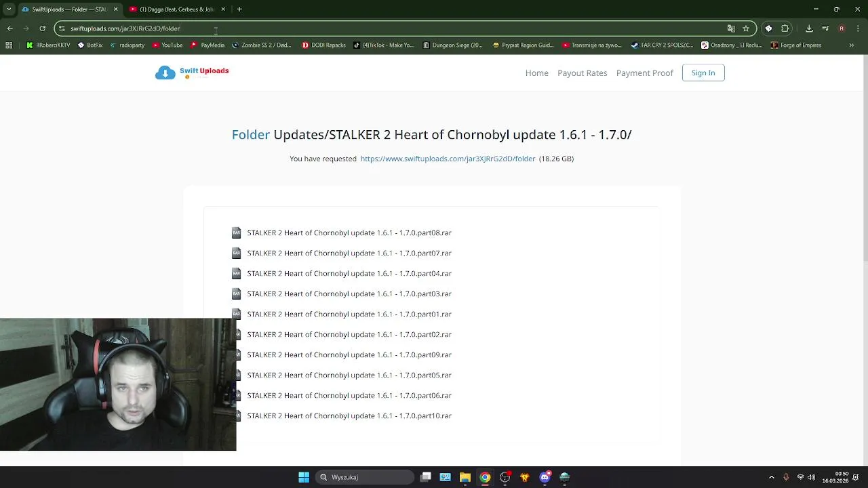Open the Forge of Empires bookmark
This screenshot has height=488, width=868.
796,45
